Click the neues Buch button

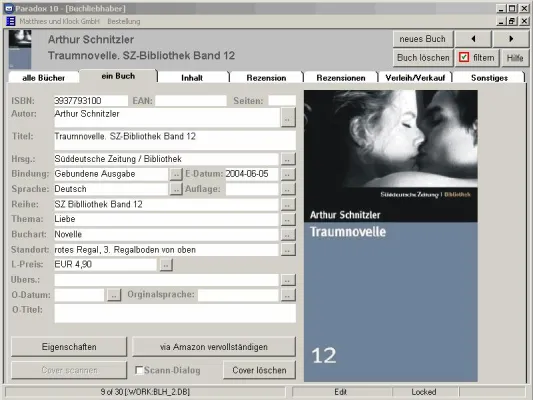coord(423,39)
